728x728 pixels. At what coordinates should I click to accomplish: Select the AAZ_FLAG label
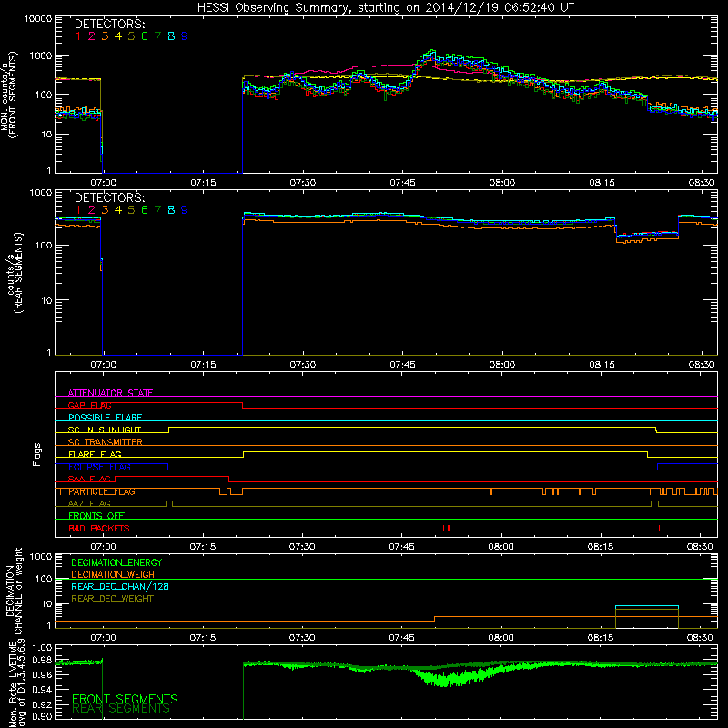(x=89, y=503)
